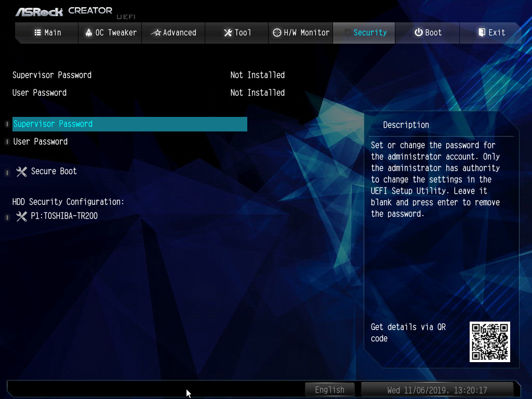Click the H/W Monitor gauge icon
Image resolution: width=532 pixels, height=399 pixels.
(277, 32)
